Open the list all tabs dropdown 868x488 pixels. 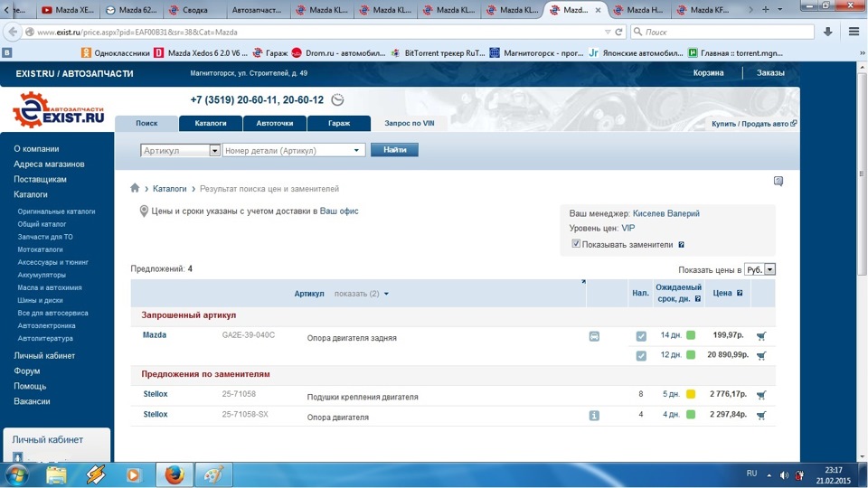coord(780,9)
